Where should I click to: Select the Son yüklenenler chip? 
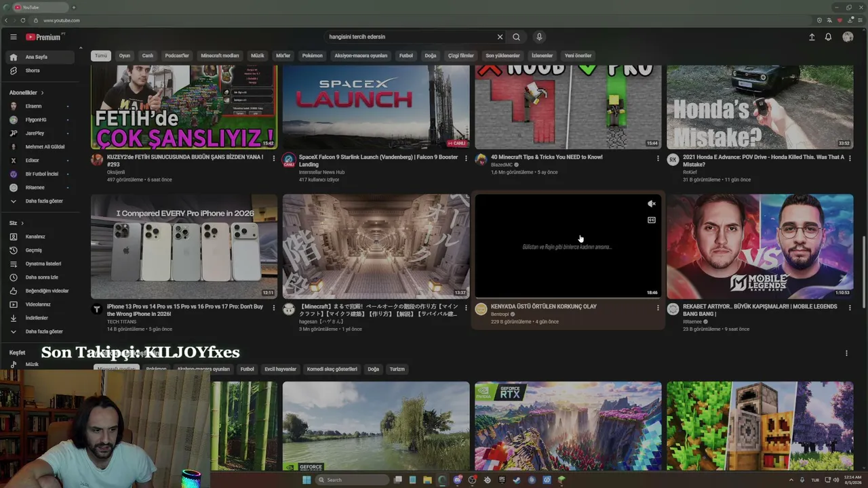pyautogui.click(x=502, y=56)
